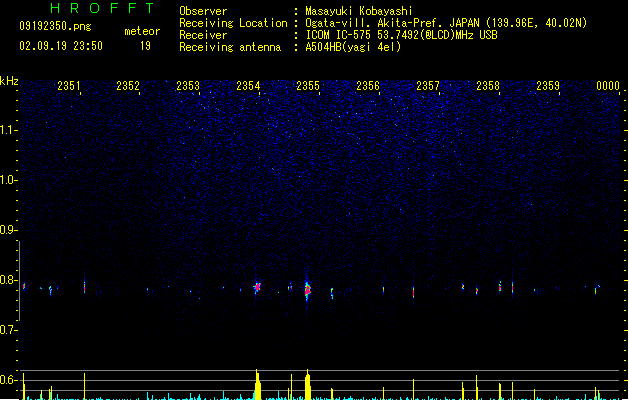Click the HROFFT title text
This screenshot has width=629, height=400.
click(x=102, y=8)
